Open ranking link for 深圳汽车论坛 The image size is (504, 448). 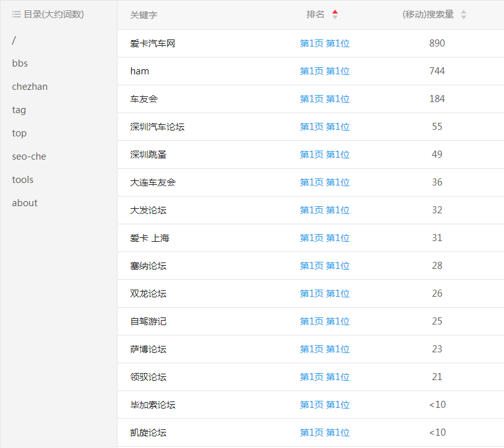(324, 127)
